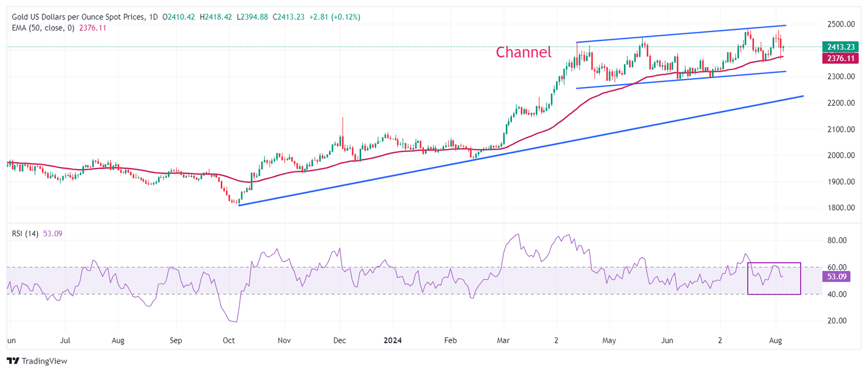This screenshot has height=372, width=868.
Task: Click the 2024 label on the time axis
Action: pyautogui.click(x=393, y=341)
